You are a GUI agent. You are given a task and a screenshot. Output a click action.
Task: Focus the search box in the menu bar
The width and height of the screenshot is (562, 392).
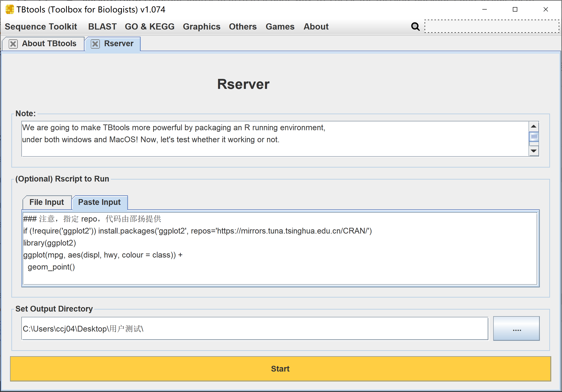(x=492, y=26)
